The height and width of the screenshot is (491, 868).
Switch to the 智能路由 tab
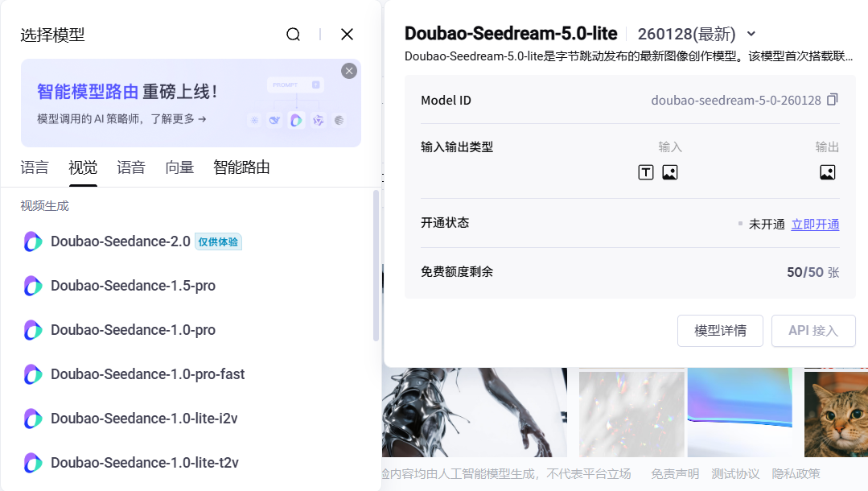[241, 167]
